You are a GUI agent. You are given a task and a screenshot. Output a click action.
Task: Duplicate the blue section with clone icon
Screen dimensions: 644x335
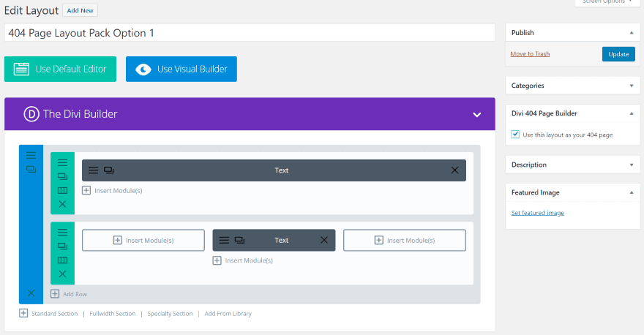coord(31,169)
